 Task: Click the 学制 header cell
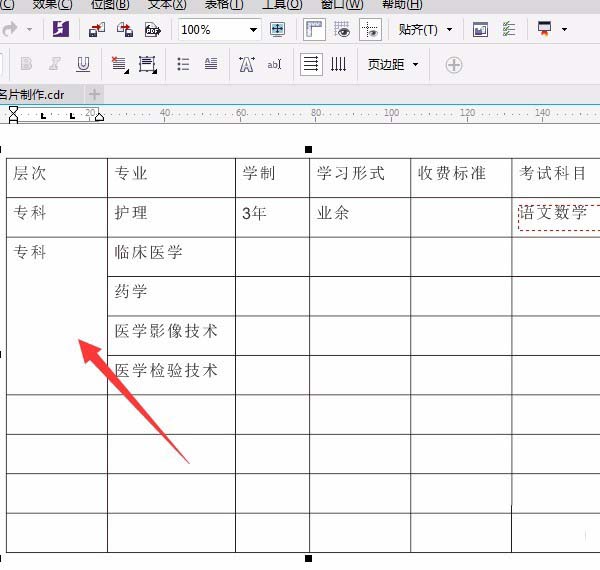pos(272,178)
